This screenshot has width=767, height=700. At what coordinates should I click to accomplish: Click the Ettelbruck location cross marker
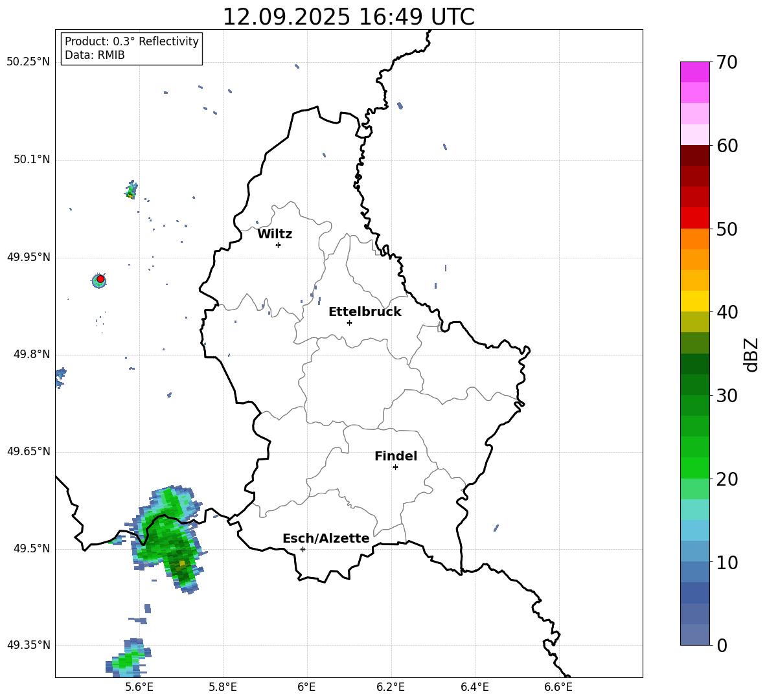tap(349, 322)
